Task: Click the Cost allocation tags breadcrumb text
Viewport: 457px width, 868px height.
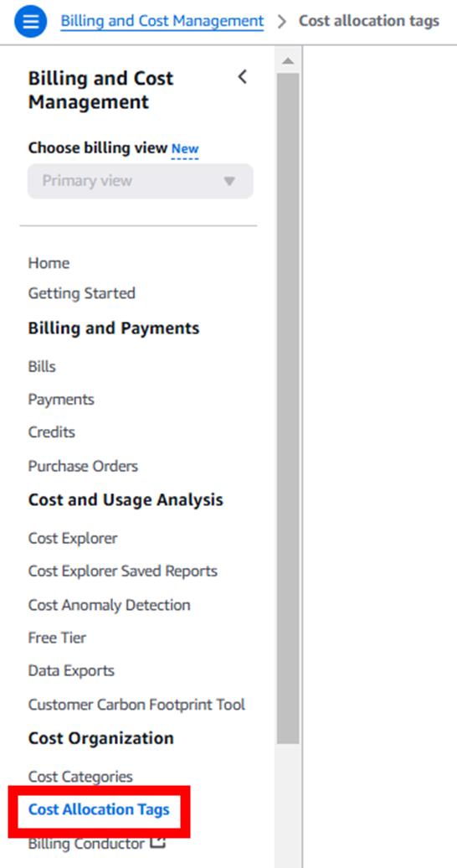Action: (x=369, y=21)
